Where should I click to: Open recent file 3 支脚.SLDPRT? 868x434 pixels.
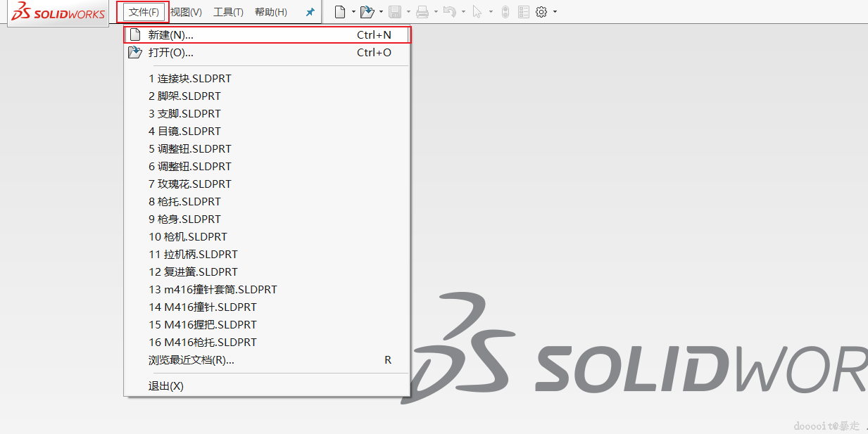click(x=267, y=113)
